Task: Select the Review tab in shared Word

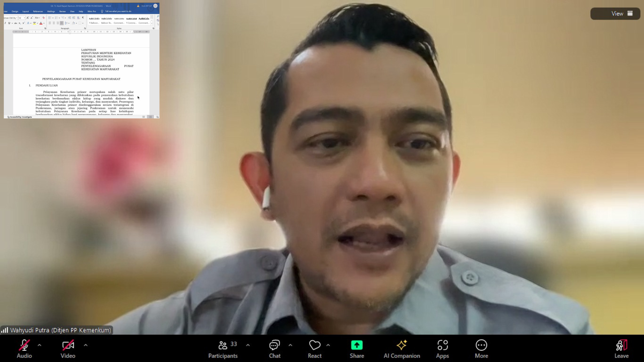Action: [62, 11]
